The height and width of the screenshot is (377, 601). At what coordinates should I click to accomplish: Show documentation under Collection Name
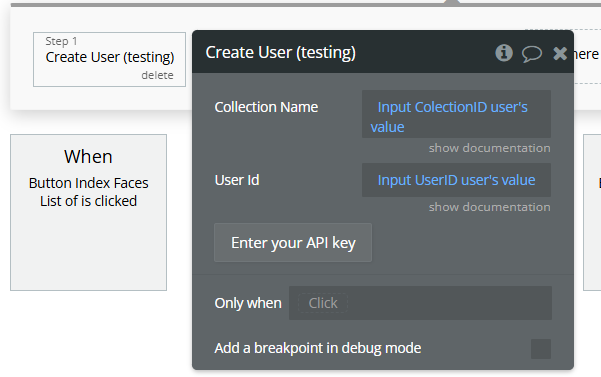coord(489,148)
